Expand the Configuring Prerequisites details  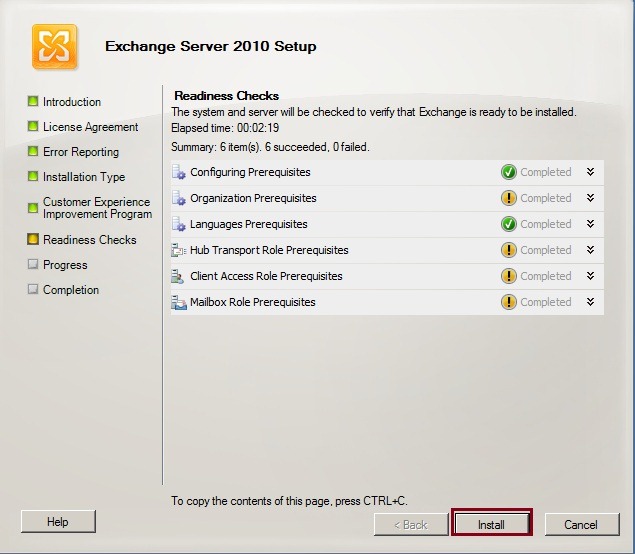coord(590,172)
